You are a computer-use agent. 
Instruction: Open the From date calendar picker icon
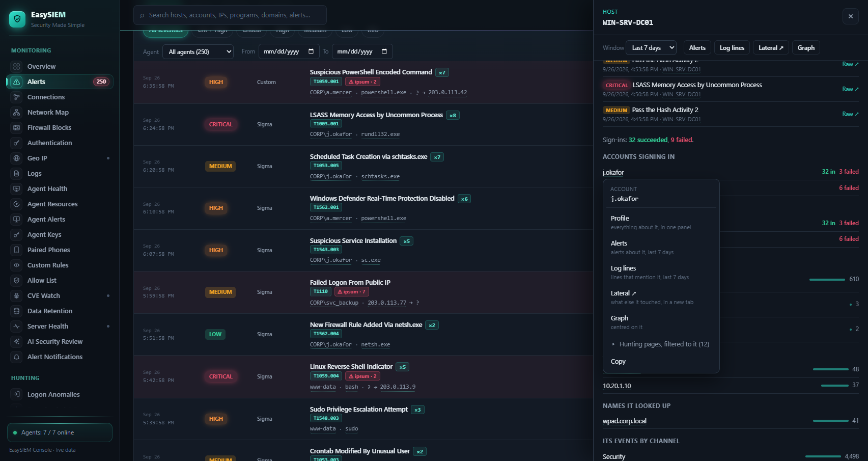[x=311, y=51]
